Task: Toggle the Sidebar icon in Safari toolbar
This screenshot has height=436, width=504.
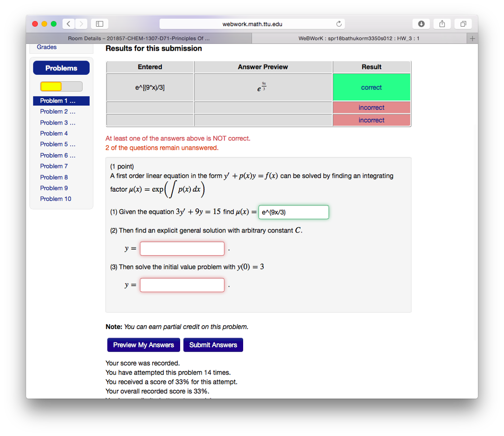Action: 99,23
